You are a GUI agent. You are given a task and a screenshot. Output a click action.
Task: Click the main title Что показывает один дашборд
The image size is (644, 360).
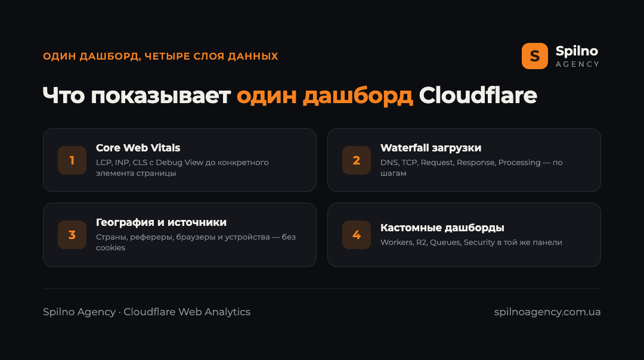pos(290,95)
